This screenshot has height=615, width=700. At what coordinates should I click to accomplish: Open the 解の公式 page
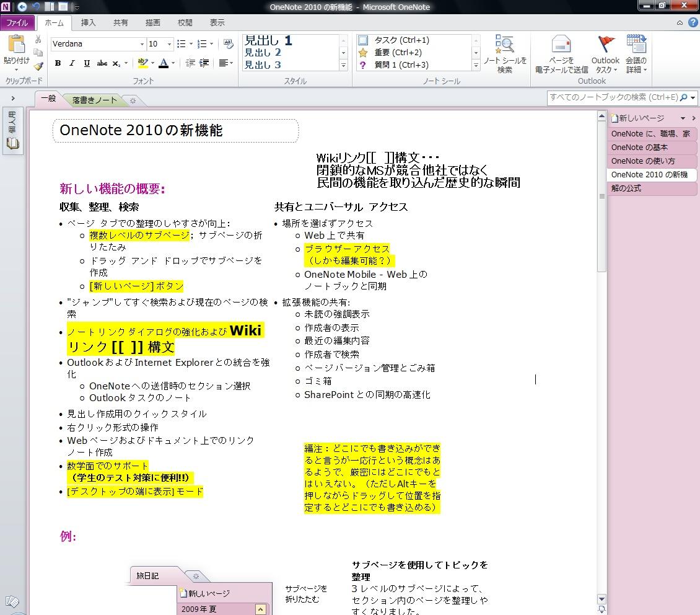coord(652,188)
